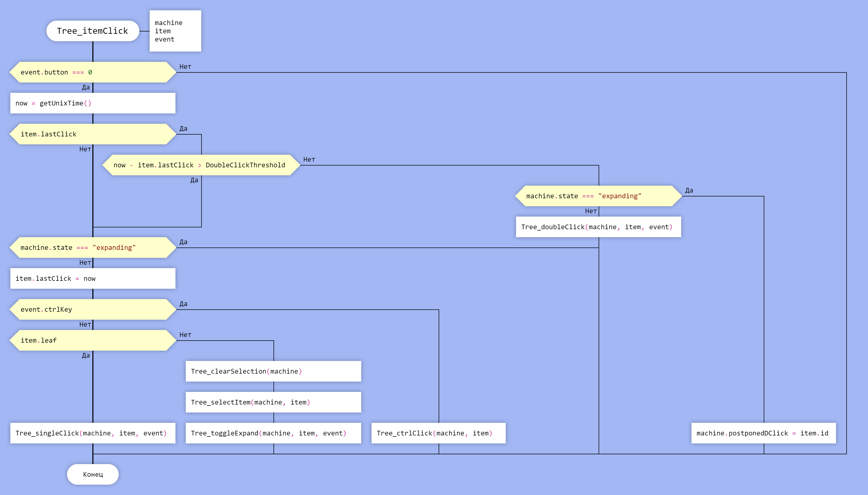Click the event.button === 0 question
The width and height of the screenshot is (868, 495).
[x=93, y=72]
